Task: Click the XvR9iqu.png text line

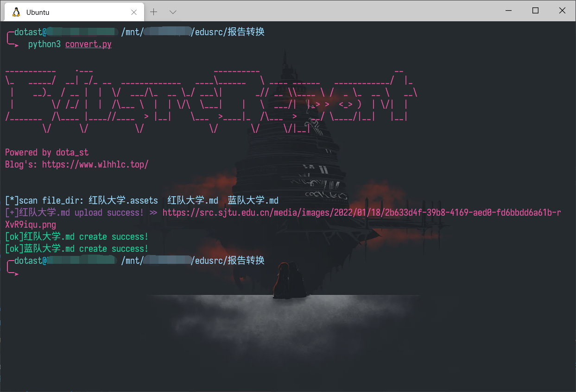Action: (x=31, y=224)
